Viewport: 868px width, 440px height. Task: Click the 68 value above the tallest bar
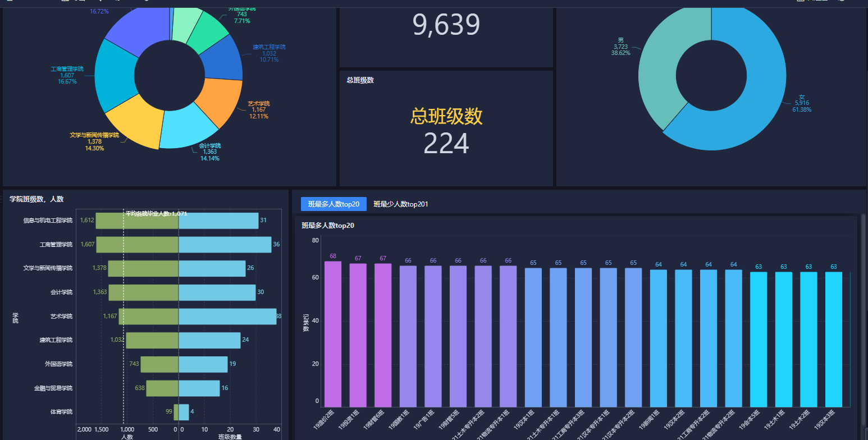pos(333,256)
